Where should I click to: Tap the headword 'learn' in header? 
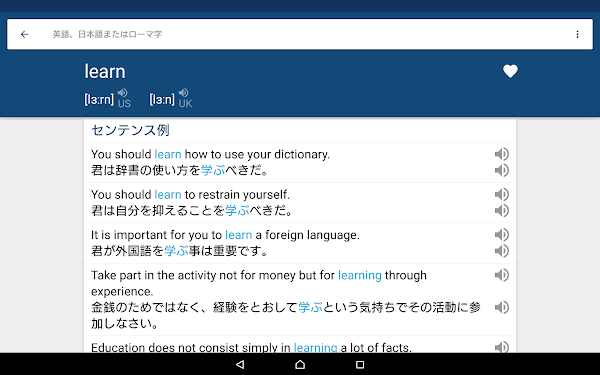click(x=105, y=72)
